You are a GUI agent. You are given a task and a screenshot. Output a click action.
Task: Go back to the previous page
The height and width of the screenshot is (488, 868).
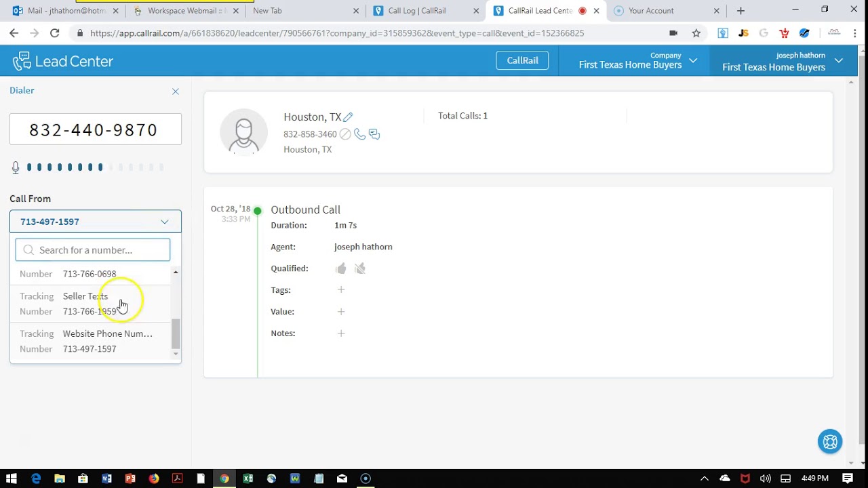click(14, 33)
